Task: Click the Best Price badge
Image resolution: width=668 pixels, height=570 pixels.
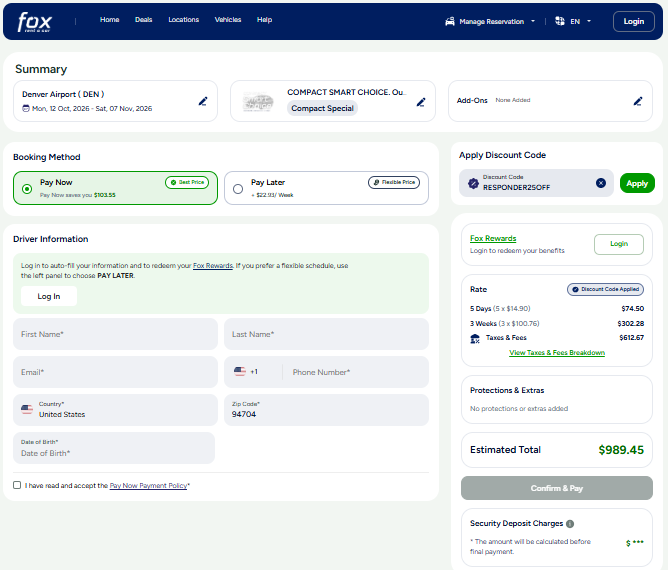Action: (x=187, y=182)
